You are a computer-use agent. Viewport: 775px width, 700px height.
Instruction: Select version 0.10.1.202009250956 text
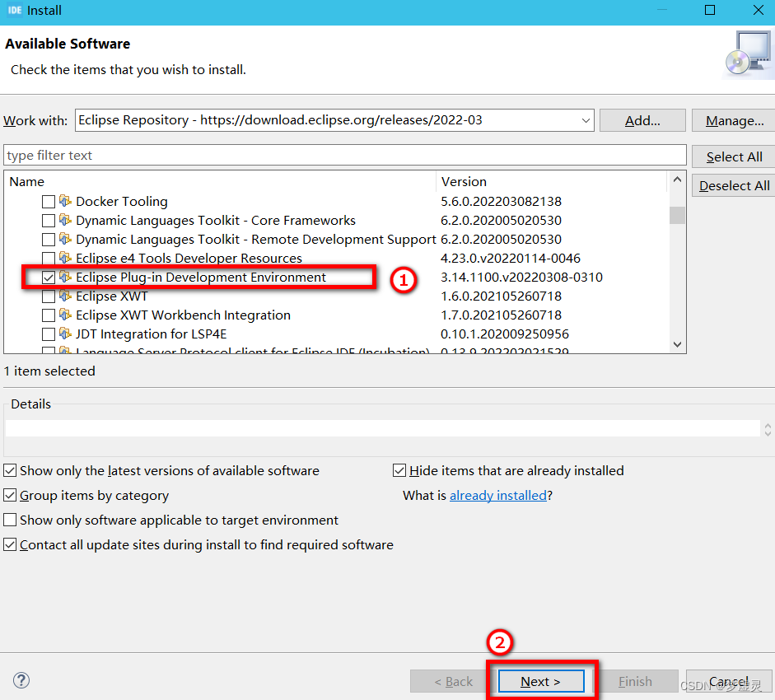tap(505, 334)
